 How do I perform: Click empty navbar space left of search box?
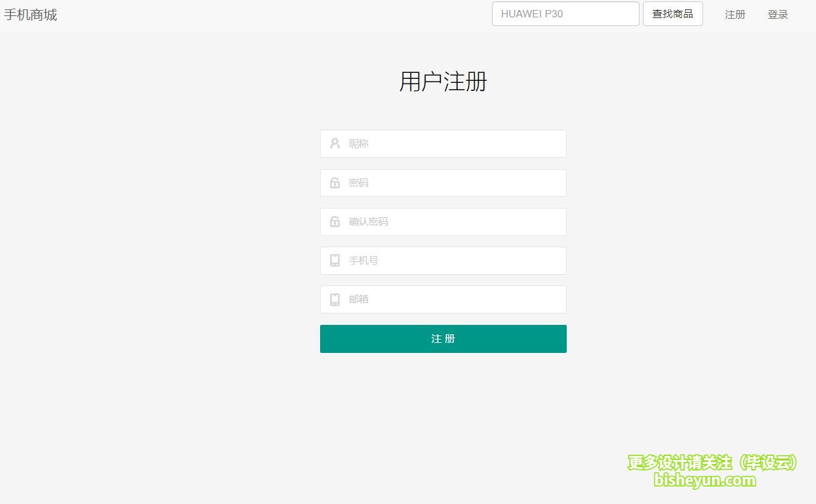(267, 15)
